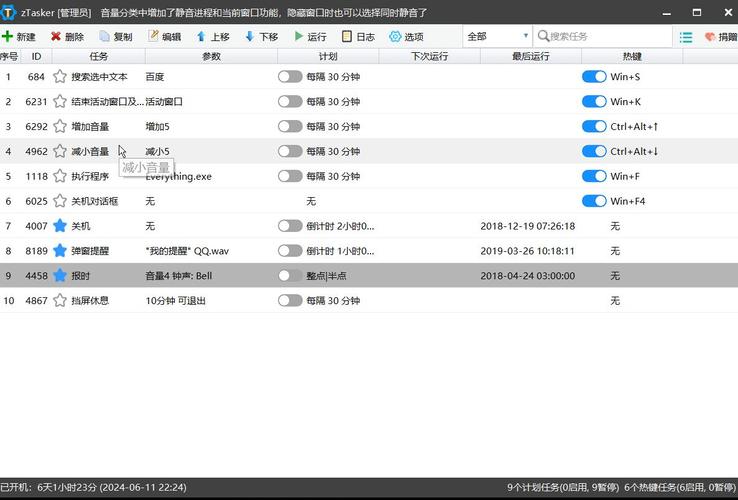Select the 执行程序 task name
This screenshot has width=738, height=500.
click(x=90, y=176)
